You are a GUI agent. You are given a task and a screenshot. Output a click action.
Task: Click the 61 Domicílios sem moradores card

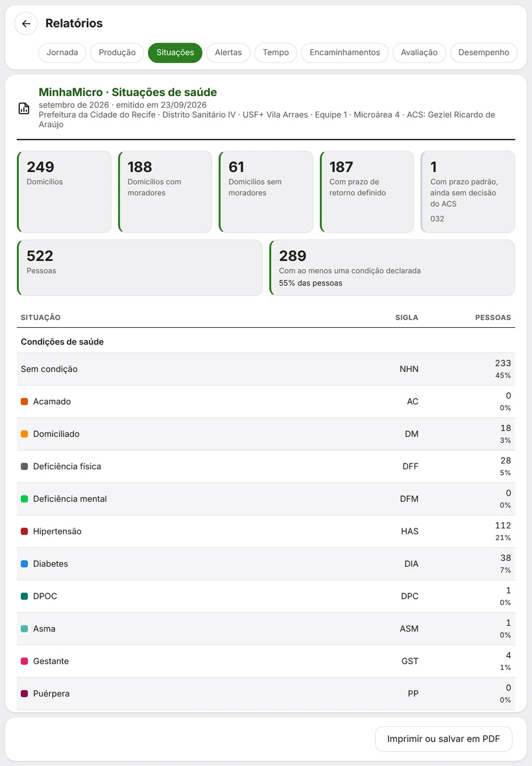(x=266, y=191)
